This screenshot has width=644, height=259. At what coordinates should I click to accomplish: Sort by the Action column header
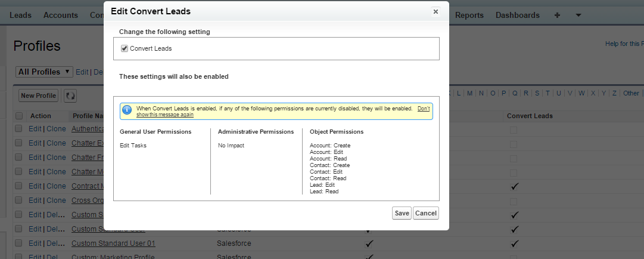click(x=41, y=116)
